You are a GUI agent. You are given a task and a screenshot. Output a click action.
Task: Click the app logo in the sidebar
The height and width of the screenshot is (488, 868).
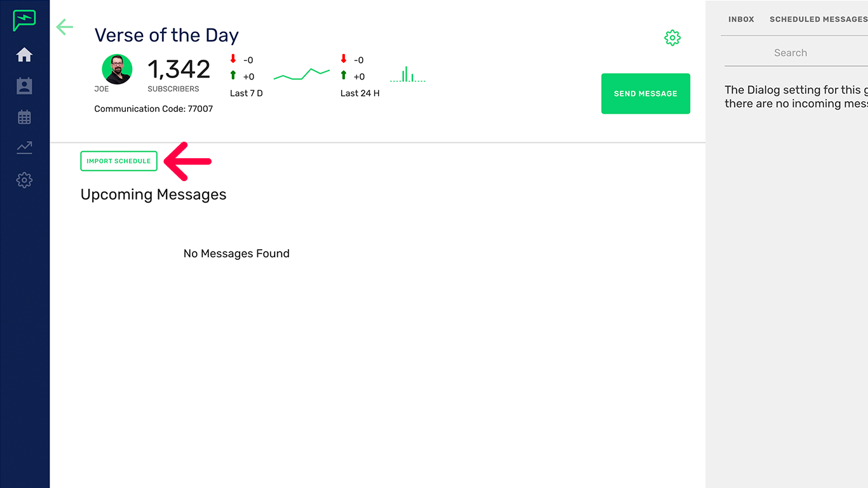[x=24, y=20]
